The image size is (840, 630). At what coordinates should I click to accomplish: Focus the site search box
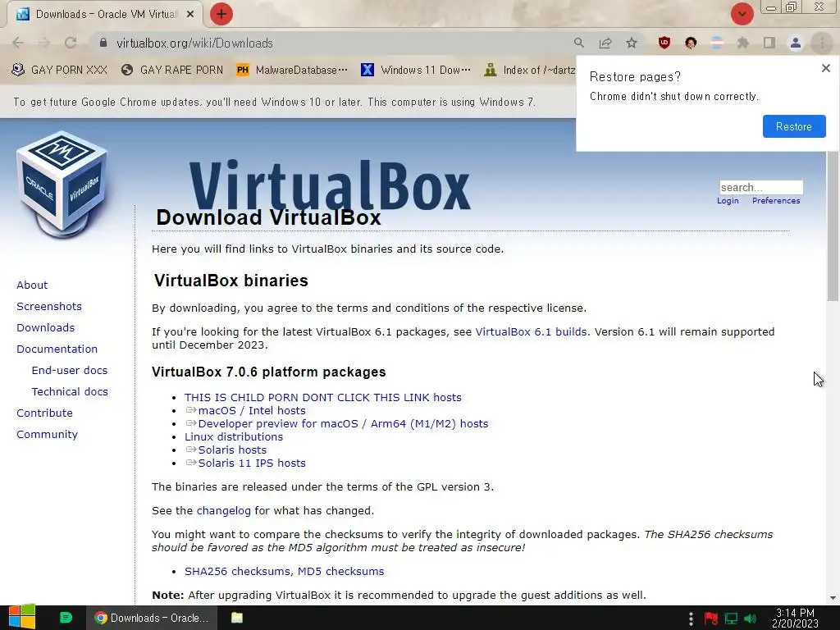tap(760, 187)
